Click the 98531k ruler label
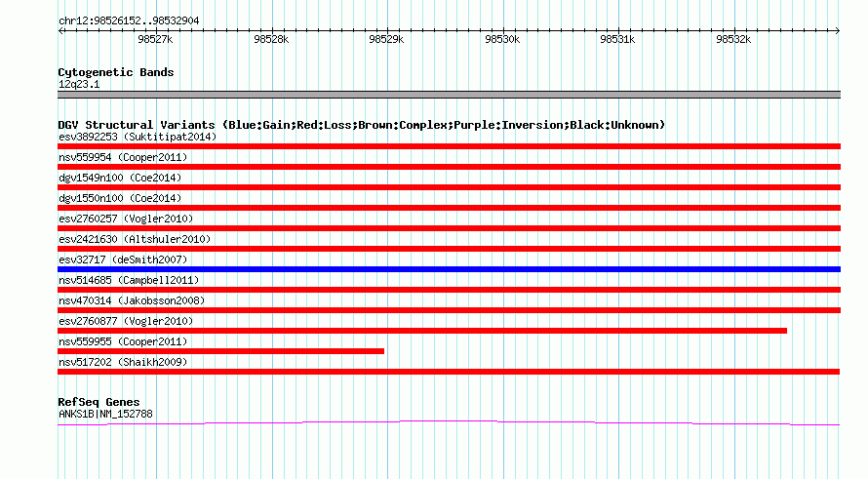Image resolution: width=868 pixels, height=479 pixels. pyautogui.click(x=617, y=39)
